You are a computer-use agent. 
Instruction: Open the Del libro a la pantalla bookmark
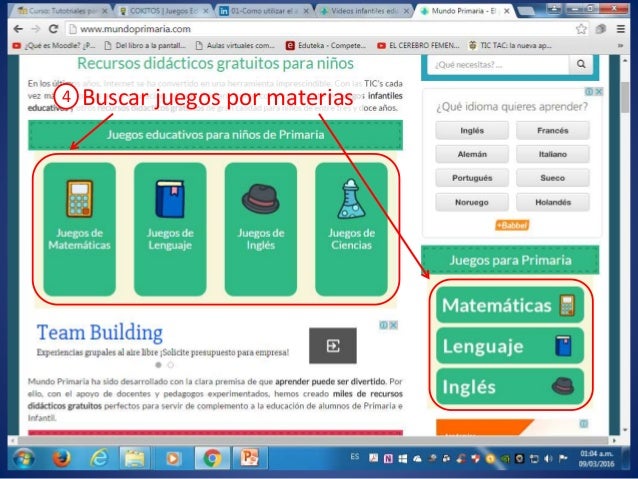[x=146, y=46]
